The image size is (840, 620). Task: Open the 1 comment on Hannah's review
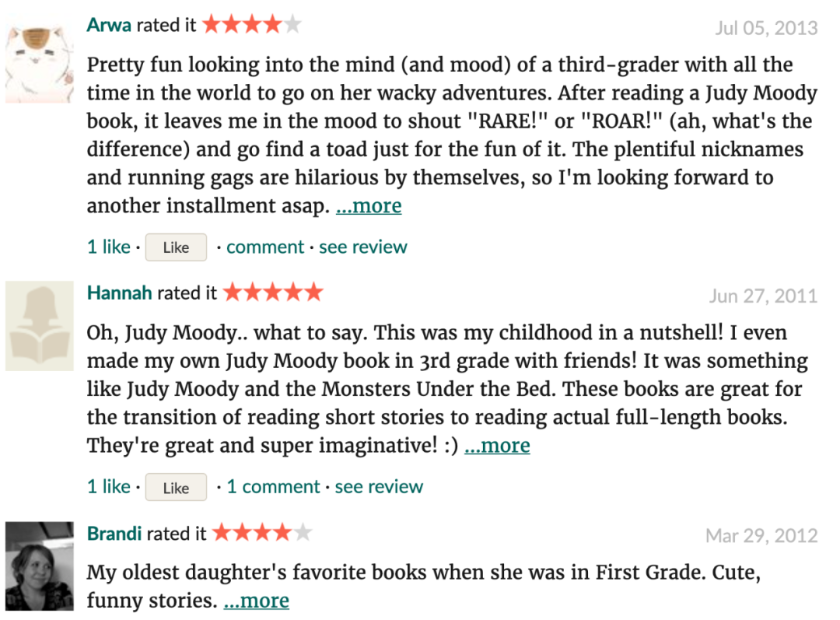[x=273, y=486]
